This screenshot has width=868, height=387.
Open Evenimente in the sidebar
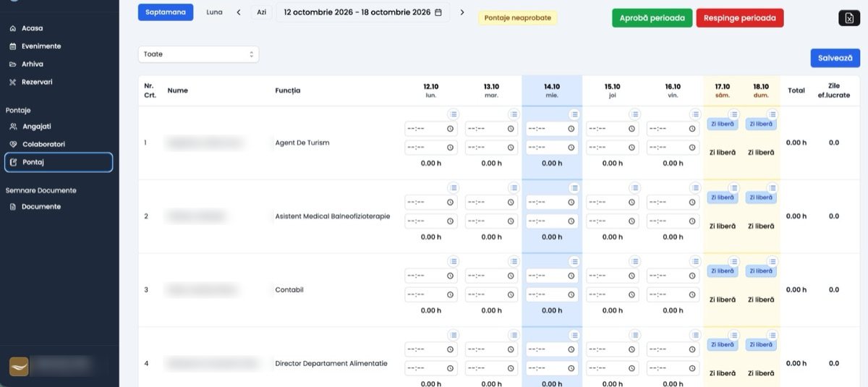point(41,46)
